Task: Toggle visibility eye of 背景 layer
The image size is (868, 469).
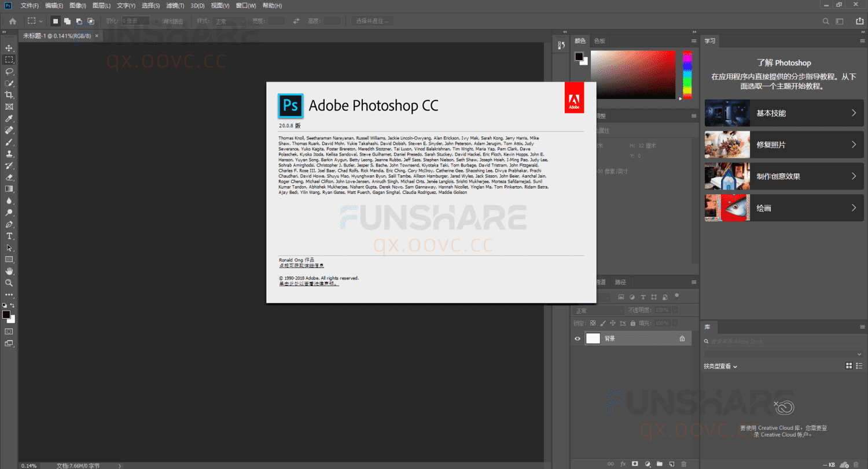Action: click(577, 339)
